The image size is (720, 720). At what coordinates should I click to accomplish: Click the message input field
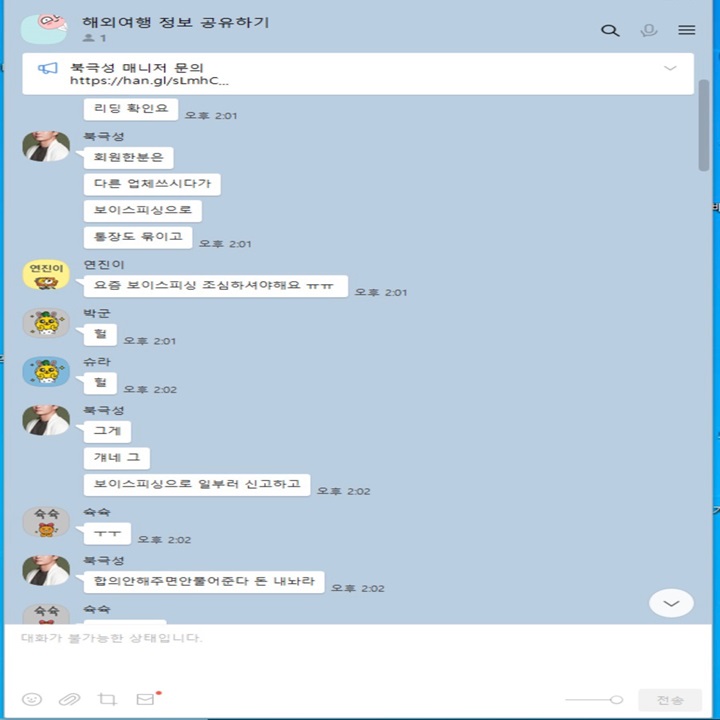pos(358,654)
